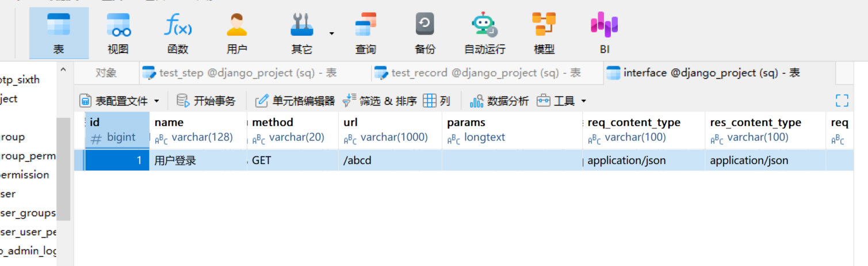Viewport: 868px width, 266px height.
Task: Open the 列 columns chooser
Action: pyautogui.click(x=437, y=101)
